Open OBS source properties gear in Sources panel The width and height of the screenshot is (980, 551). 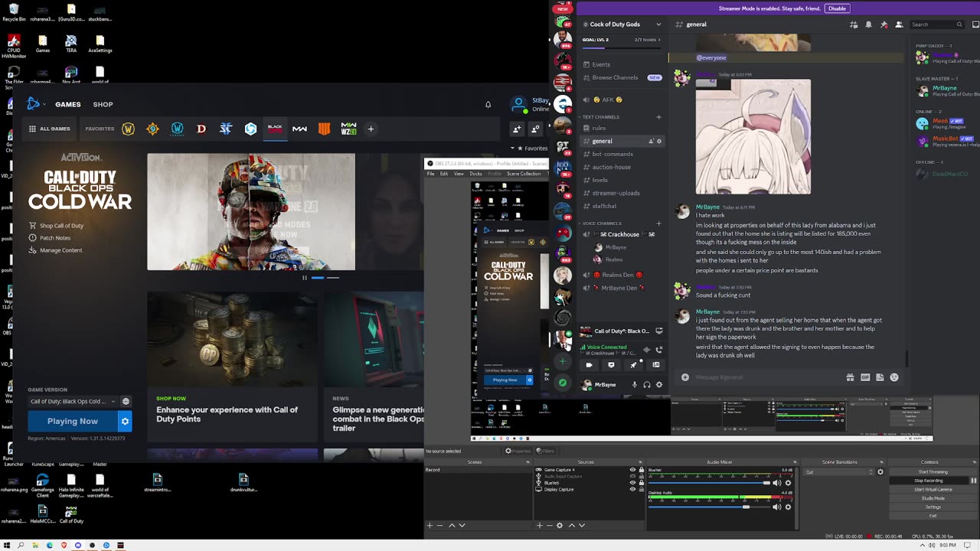(x=560, y=525)
